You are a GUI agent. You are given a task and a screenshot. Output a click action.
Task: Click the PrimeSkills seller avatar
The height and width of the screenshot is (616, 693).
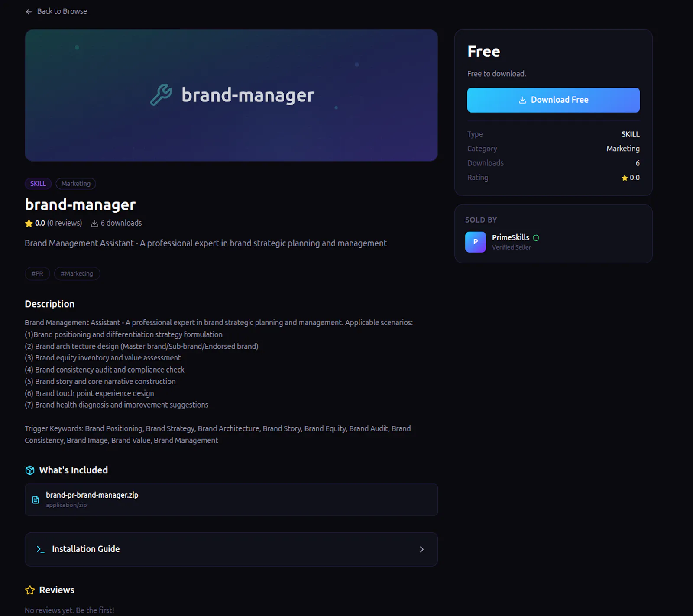(x=476, y=242)
